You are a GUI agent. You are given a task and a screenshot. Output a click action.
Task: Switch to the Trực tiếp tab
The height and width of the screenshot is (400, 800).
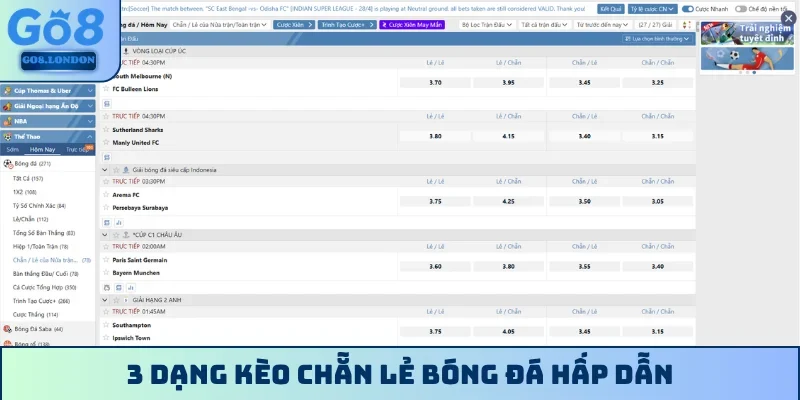[x=77, y=149]
